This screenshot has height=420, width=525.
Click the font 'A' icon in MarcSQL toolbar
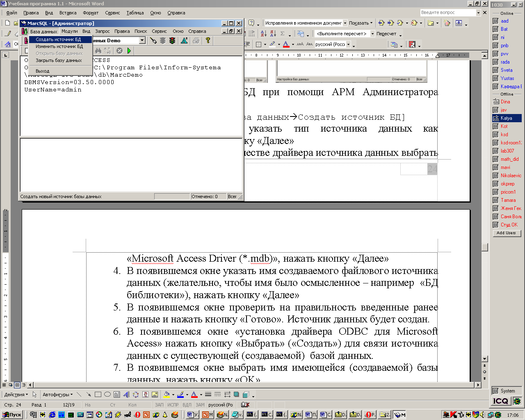pos(184,40)
